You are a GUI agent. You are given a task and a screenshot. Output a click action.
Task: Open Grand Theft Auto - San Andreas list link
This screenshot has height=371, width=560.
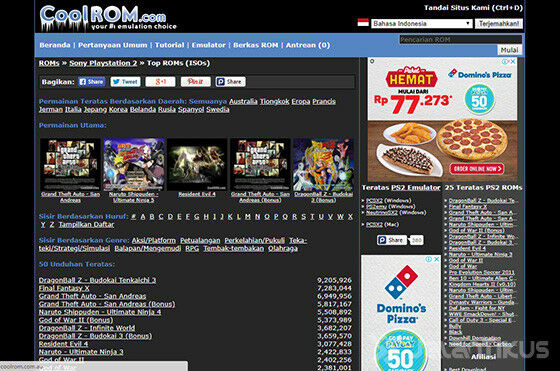point(92,296)
